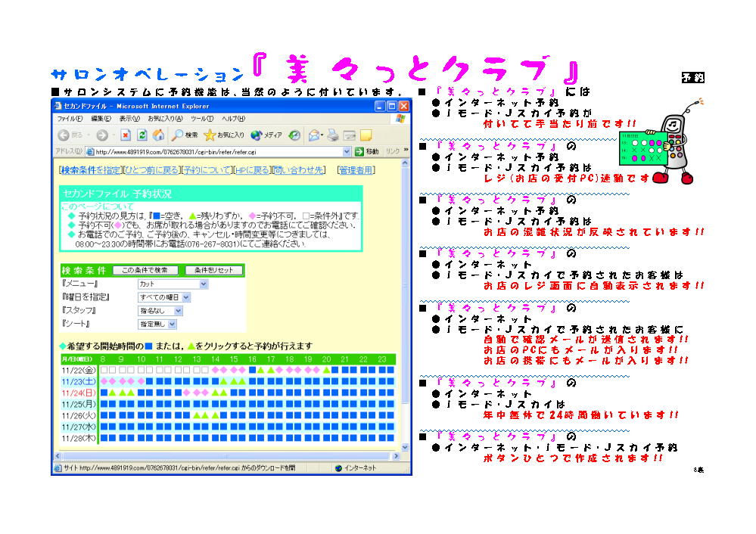Print the page with the printer icon

point(333,135)
